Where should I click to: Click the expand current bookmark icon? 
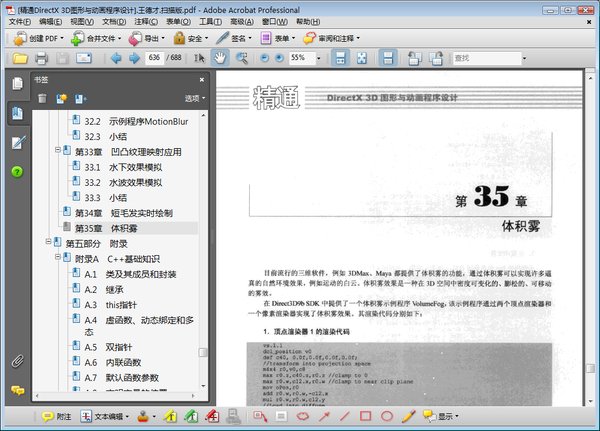[x=80, y=99]
